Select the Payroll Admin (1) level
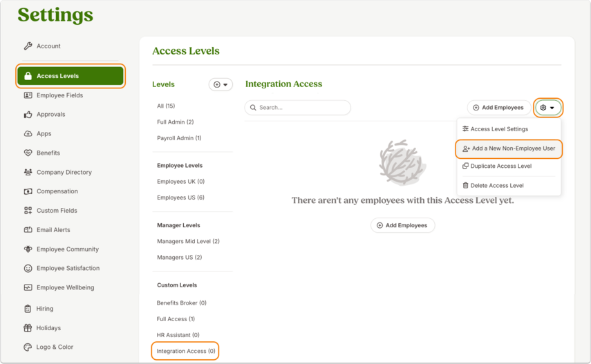Screen dimensions: 591x364 click(179, 138)
